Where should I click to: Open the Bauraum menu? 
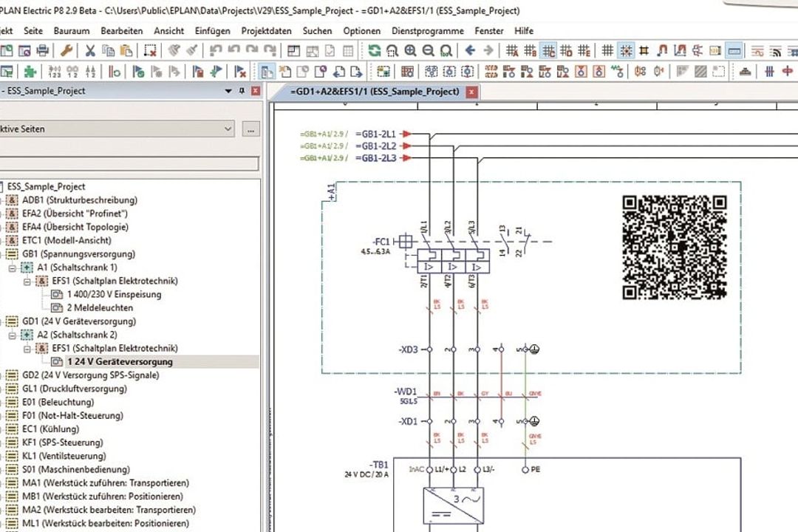tap(71, 30)
